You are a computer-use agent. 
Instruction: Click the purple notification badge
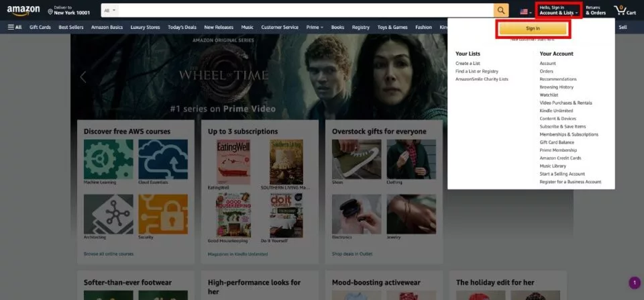[634, 283]
